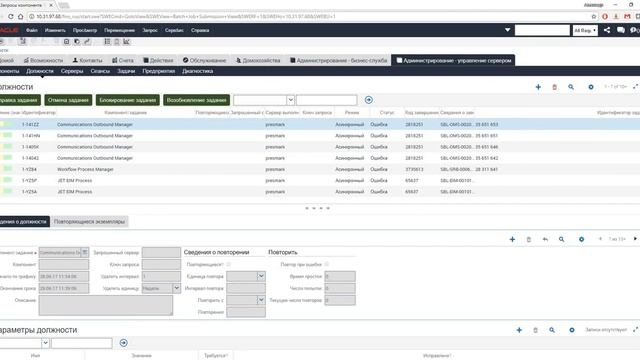This screenshot has width=640, height=360.
Task: Select the row with ID 1-141HN
Action: coord(320,136)
